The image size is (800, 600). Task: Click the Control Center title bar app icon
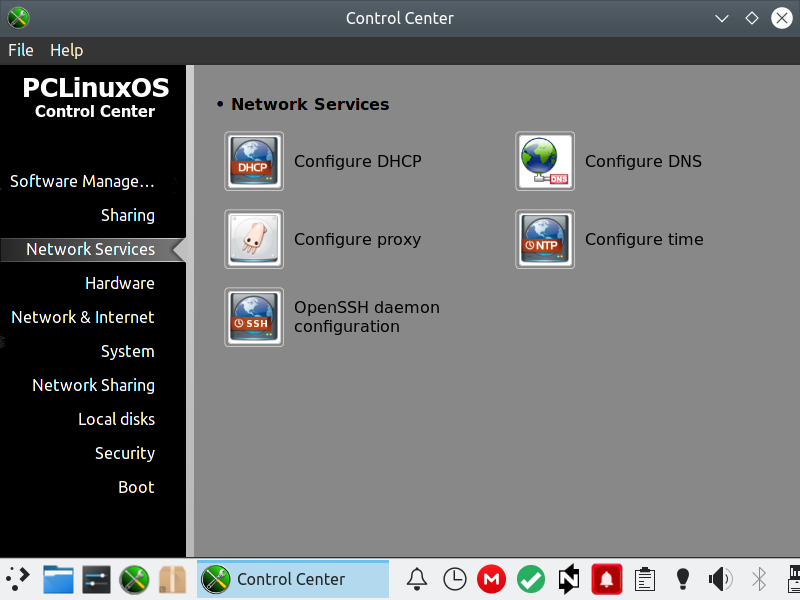(18, 18)
